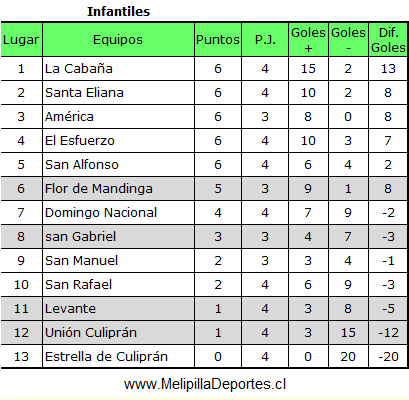Select the Dif. Goles column header
409x400 pixels.
(x=388, y=40)
